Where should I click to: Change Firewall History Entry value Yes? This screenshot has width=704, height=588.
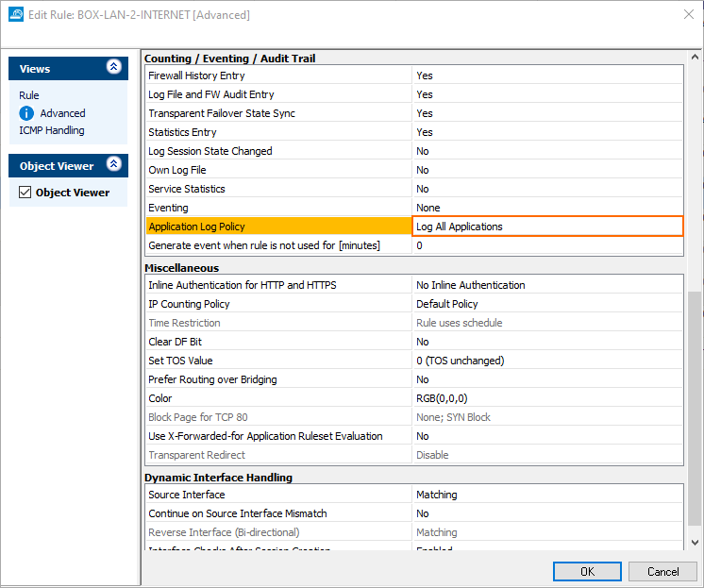547,76
